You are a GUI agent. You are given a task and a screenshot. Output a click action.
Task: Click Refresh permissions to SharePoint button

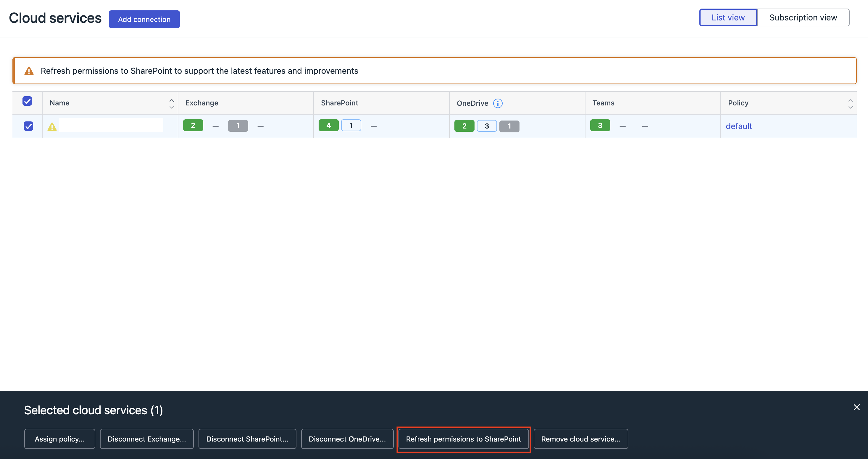coord(463,439)
